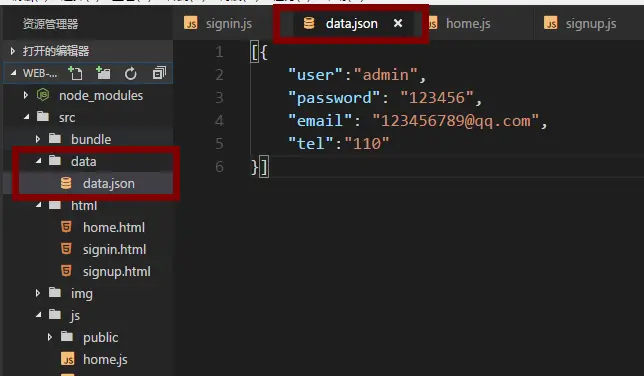
Task: Click the 资源管理器 panel title
Action: tap(50, 24)
